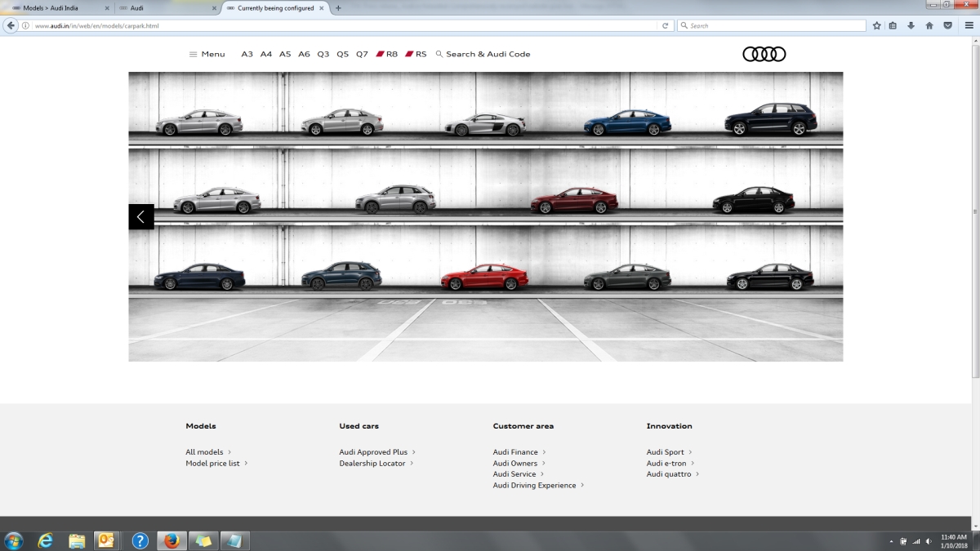Close the Audi tab

tap(215, 8)
